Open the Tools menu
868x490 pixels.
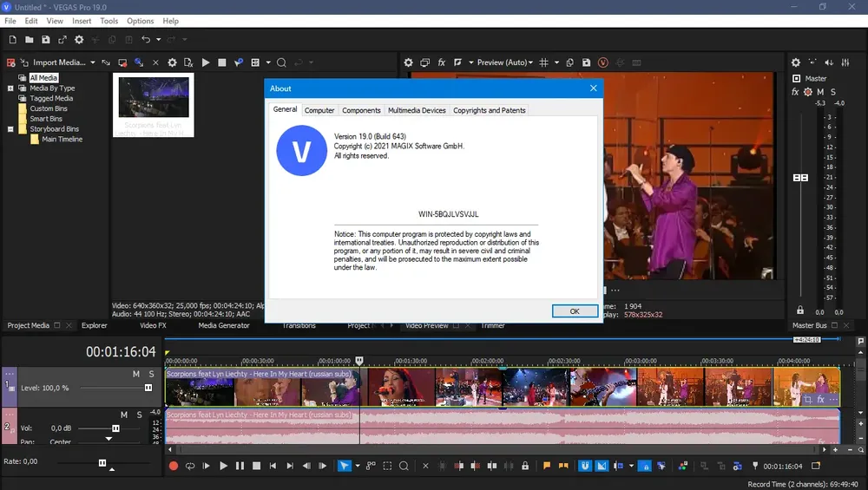tap(108, 21)
